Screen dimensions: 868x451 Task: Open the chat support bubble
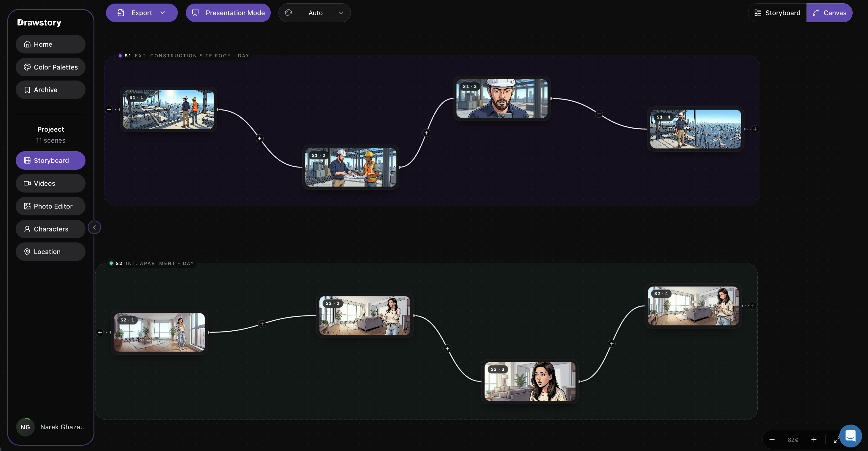pos(850,436)
